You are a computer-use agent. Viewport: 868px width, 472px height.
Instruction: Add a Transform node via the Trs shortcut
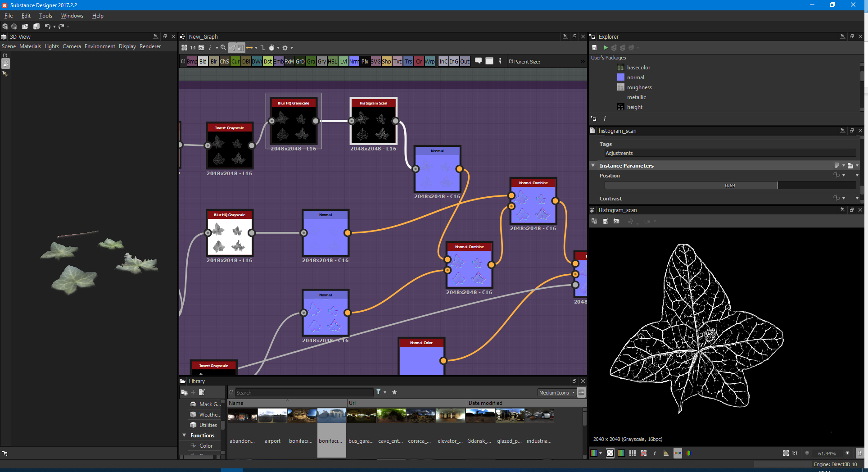click(x=408, y=62)
